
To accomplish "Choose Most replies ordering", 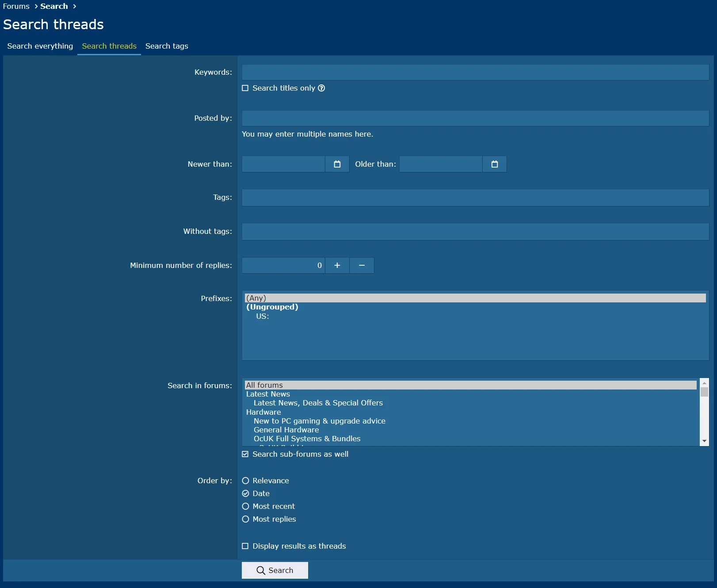I will coord(246,519).
